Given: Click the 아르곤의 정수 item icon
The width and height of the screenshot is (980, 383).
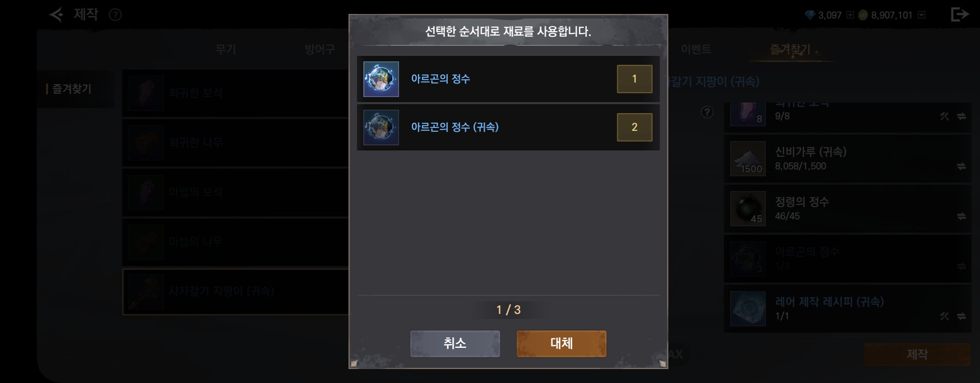Looking at the screenshot, I should tap(381, 79).
